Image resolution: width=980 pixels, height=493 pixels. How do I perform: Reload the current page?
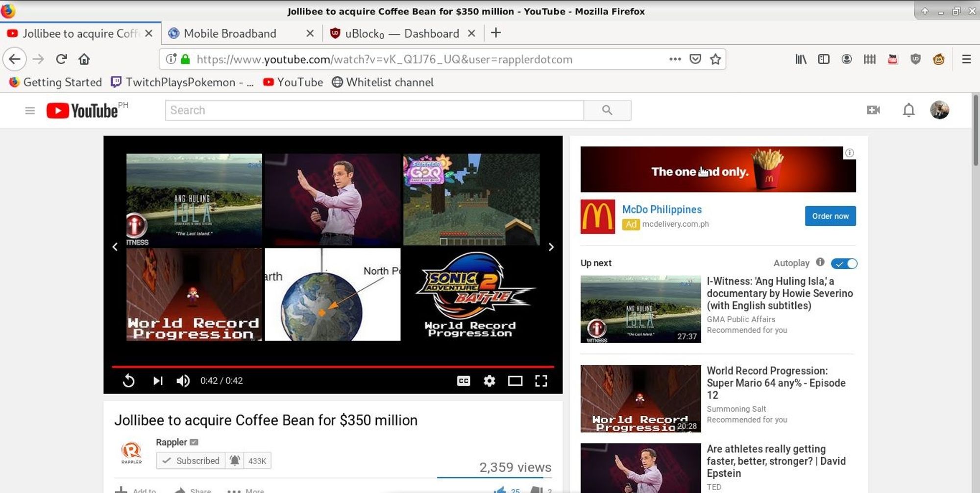61,59
